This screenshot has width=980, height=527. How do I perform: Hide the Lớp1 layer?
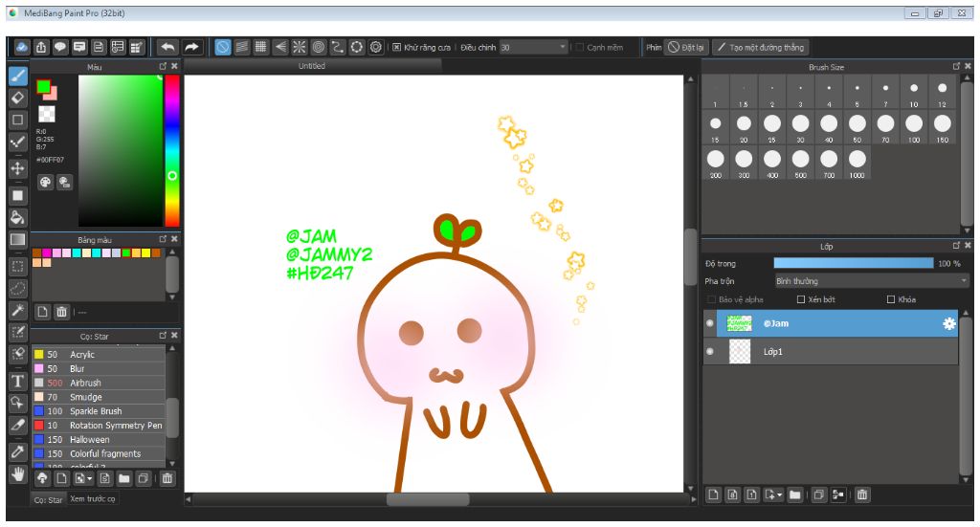tap(709, 352)
